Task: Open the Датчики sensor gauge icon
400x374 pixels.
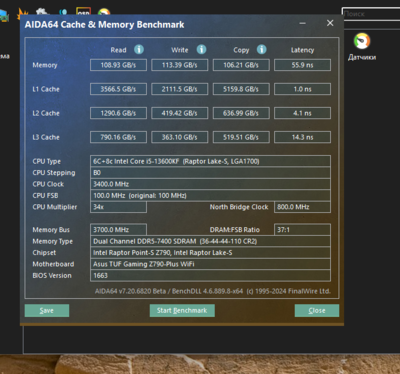Action: [x=362, y=41]
